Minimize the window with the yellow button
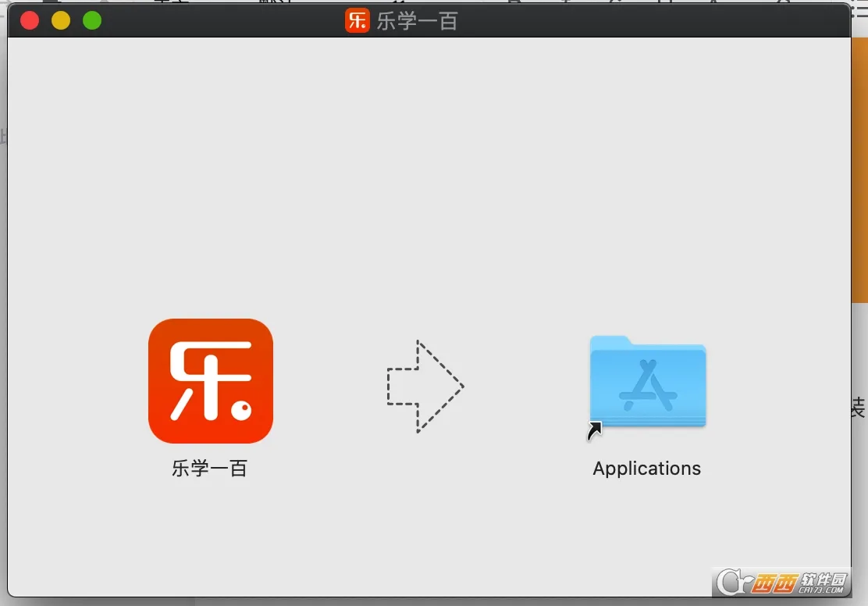Screen dimensions: 868x606 coord(61,20)
